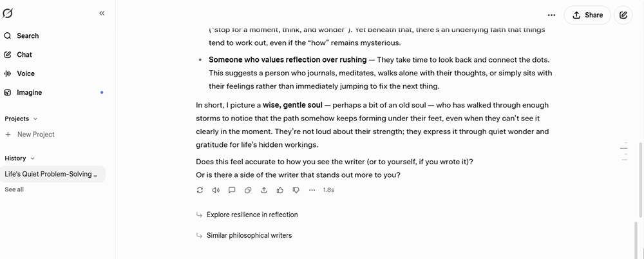Regenerate the response
This screenshot has width=644, height=259.
point(200,190)
